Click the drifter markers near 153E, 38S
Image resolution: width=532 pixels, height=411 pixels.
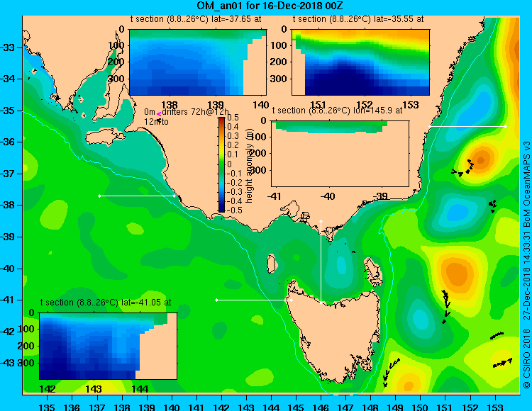pos(493,205)
